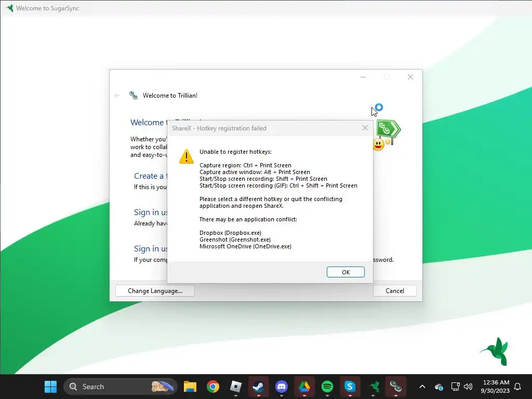The width and height of the screenshot is (532, 399).
Task: Click the Create a new account link
Action: 151,176
